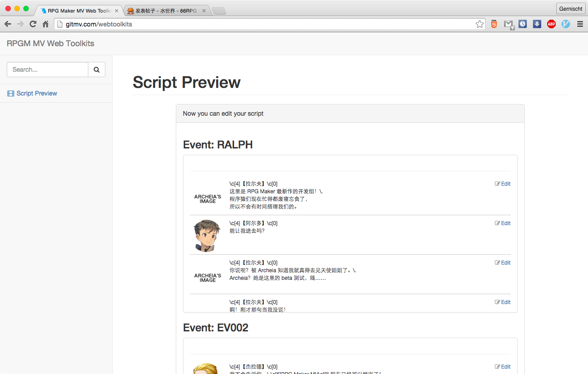Image resolution: width=588 pixels, height=374 pixels.
Task: Focus the Search... input field
Action: 48,70
